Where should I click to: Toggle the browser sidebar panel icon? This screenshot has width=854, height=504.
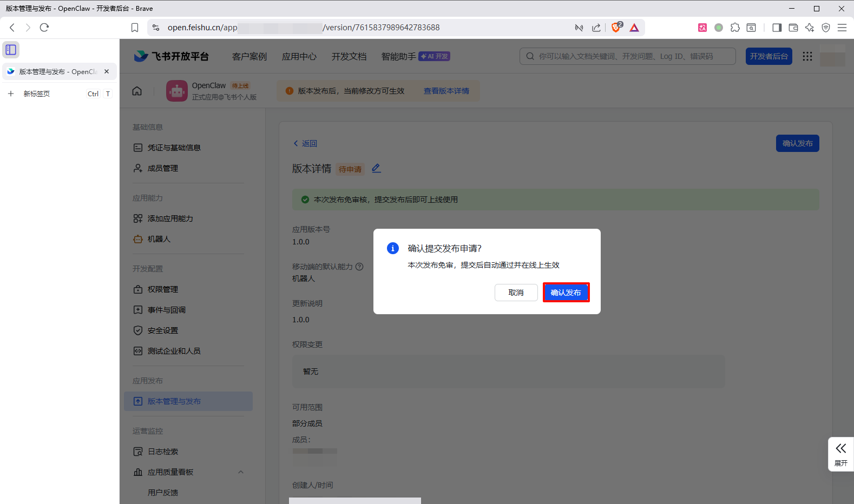(777, 28)
